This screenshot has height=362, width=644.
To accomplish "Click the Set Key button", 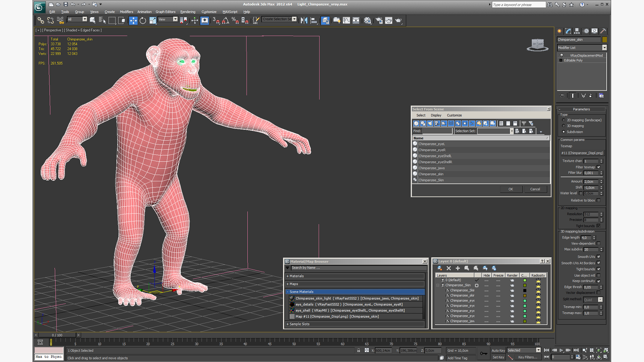I will (498, 357).
